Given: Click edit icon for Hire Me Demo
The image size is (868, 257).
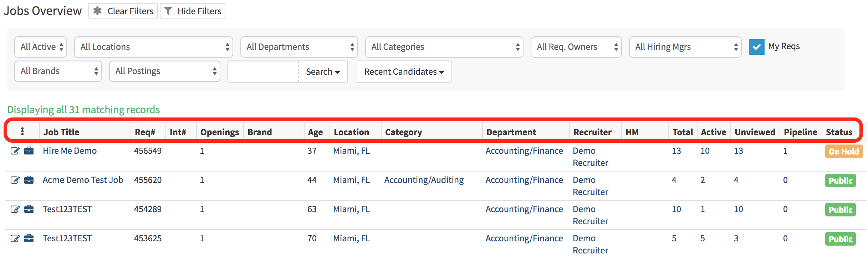Looking at the screenshot, I should pos(15,151).
